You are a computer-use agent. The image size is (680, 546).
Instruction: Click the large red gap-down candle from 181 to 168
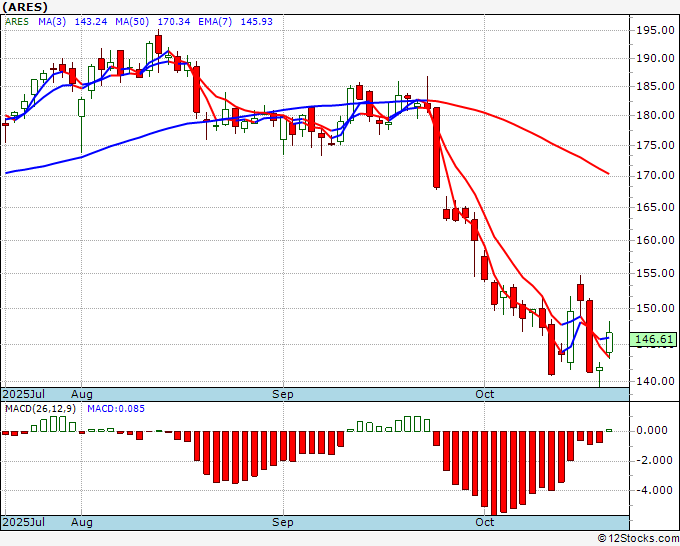[437, 148]
